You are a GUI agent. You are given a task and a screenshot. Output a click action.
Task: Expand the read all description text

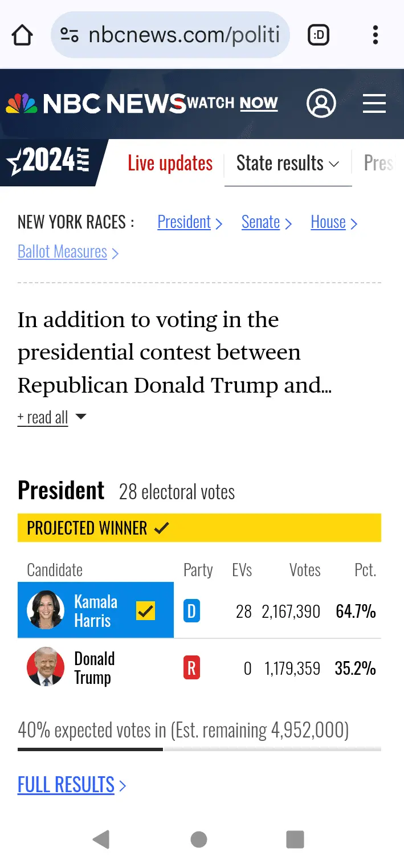point(51,417)
